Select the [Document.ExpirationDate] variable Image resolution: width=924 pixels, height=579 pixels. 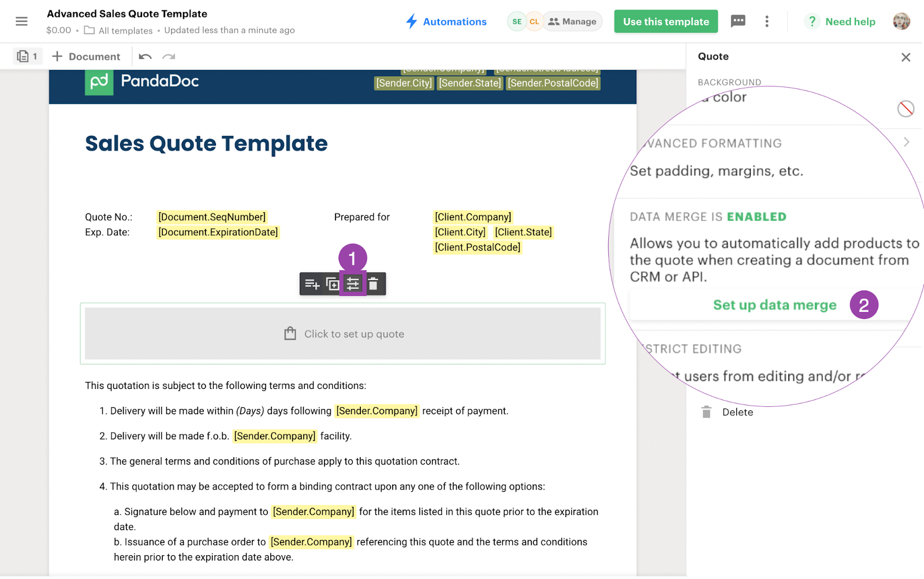[218, 232]
